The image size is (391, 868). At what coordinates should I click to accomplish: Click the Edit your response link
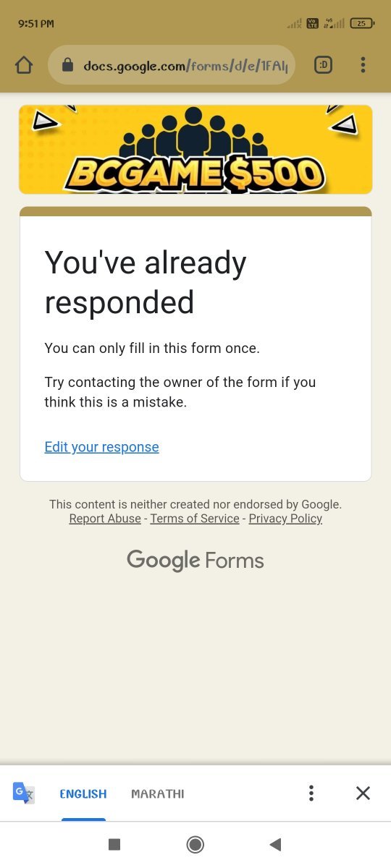[101, 447]
